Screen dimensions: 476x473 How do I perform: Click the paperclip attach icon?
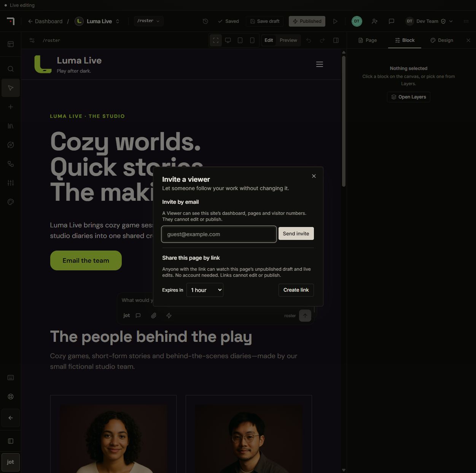click(154, 316)
